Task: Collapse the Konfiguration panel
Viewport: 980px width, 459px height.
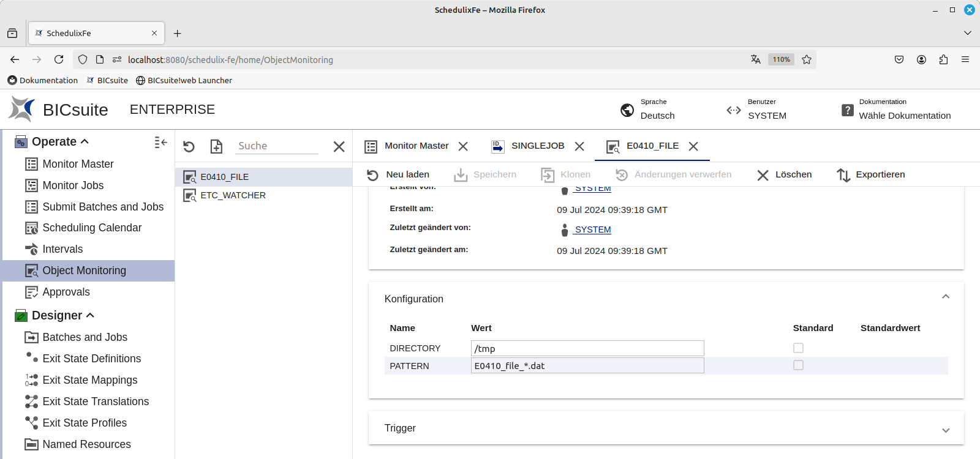Action: 946,297
